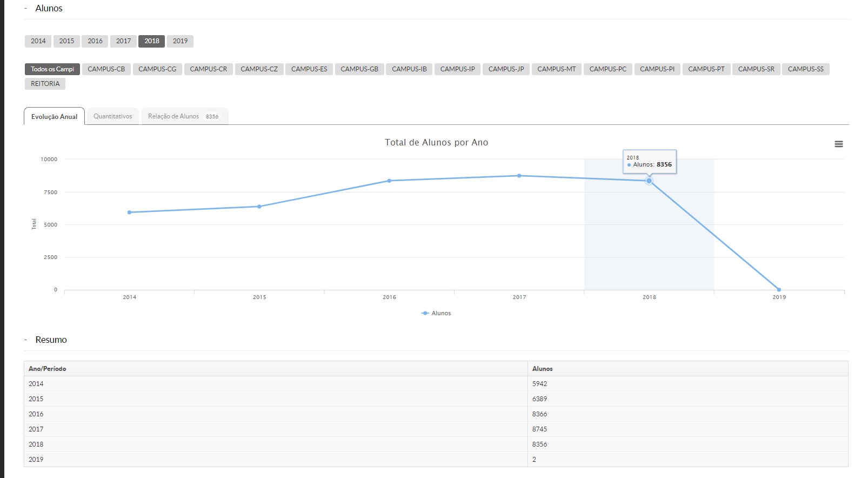868x478 pixels.
Task: Click the 2018 data point on chart
Action: click(x=649, y=181)
